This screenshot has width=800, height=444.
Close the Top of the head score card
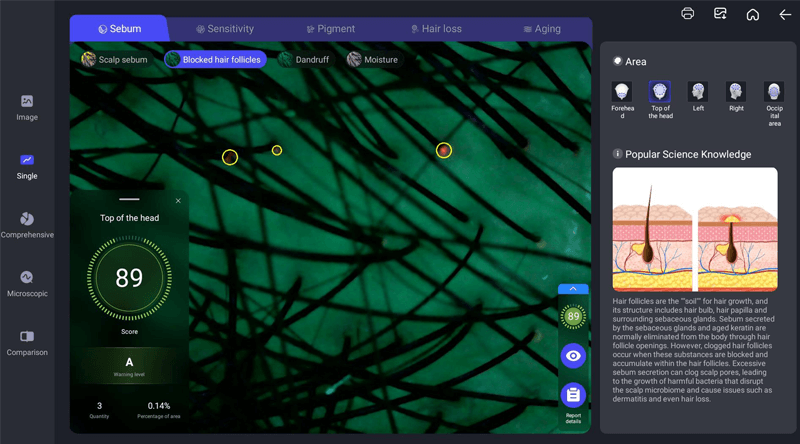point(178,201)
